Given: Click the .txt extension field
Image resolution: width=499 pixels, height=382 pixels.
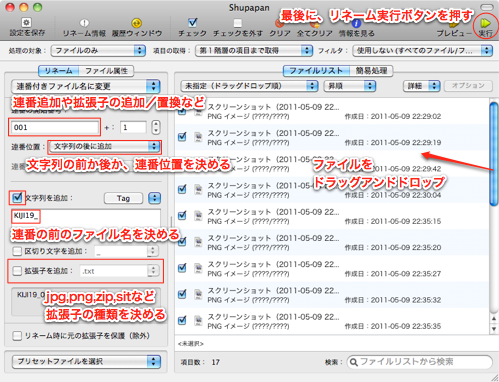Looking at the screenshot, I should 114,271.
